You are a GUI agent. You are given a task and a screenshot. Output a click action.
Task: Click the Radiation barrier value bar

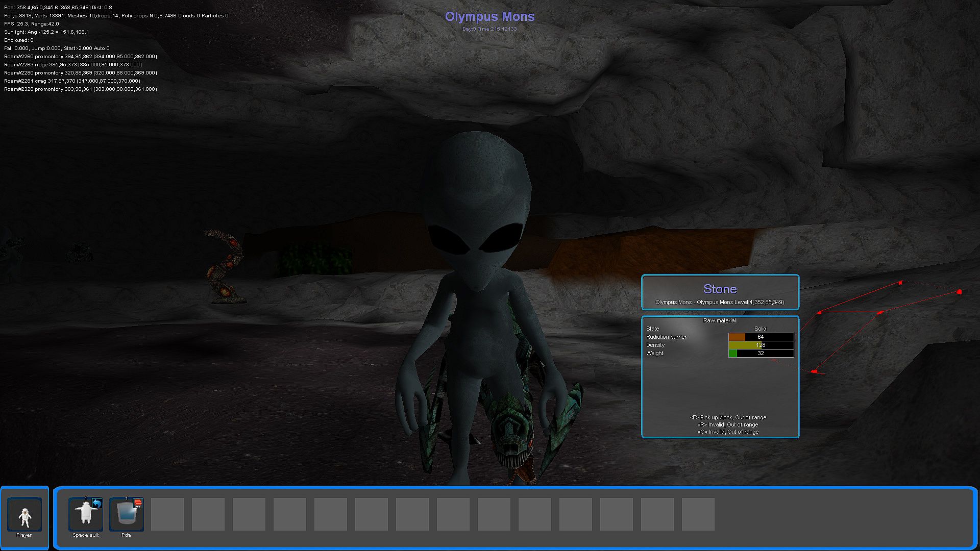coord(761,337)
